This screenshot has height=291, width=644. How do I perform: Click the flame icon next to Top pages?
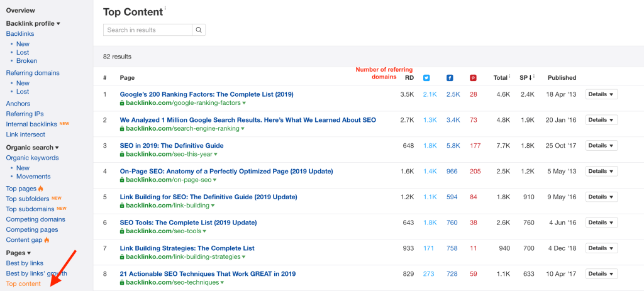pyautogui.click(x=40, y=189)
